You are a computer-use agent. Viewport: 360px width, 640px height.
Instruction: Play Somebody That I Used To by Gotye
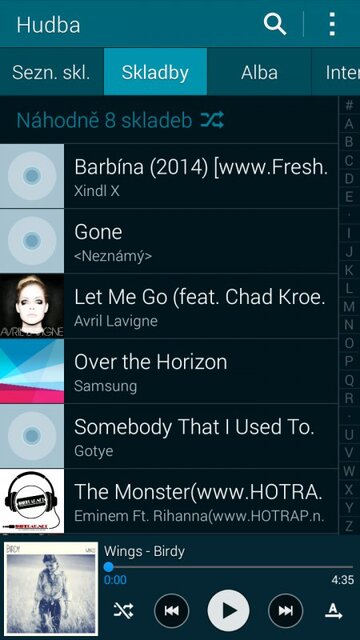click(x=169, y=436)
